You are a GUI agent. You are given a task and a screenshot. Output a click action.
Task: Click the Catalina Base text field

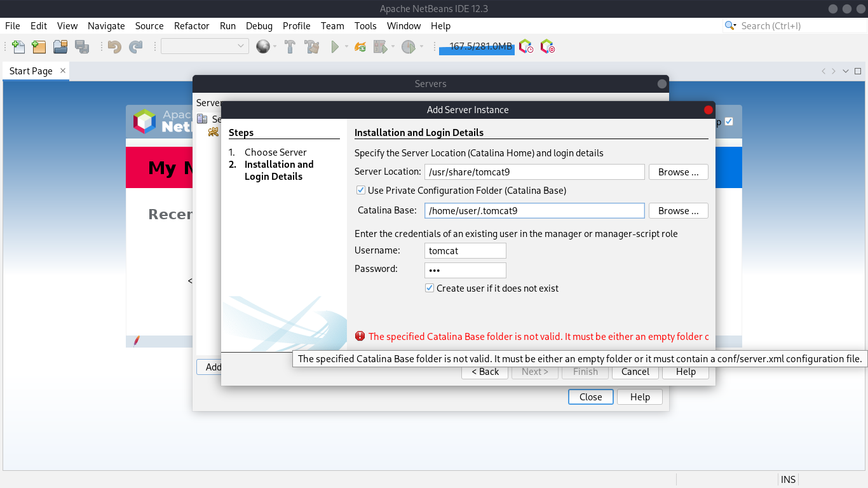coord(534,210)
